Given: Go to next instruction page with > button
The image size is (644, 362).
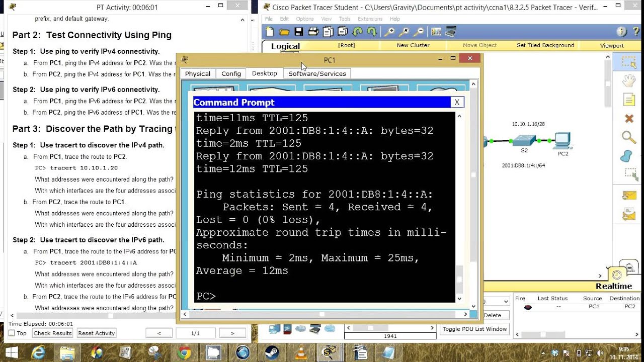Looking at the screenshot, I should (232, 333).
